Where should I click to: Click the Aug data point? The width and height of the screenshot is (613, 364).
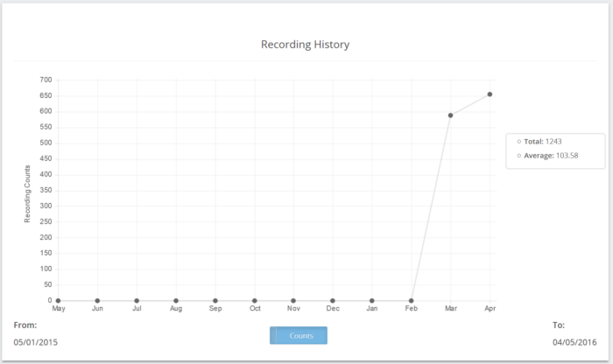176,301
